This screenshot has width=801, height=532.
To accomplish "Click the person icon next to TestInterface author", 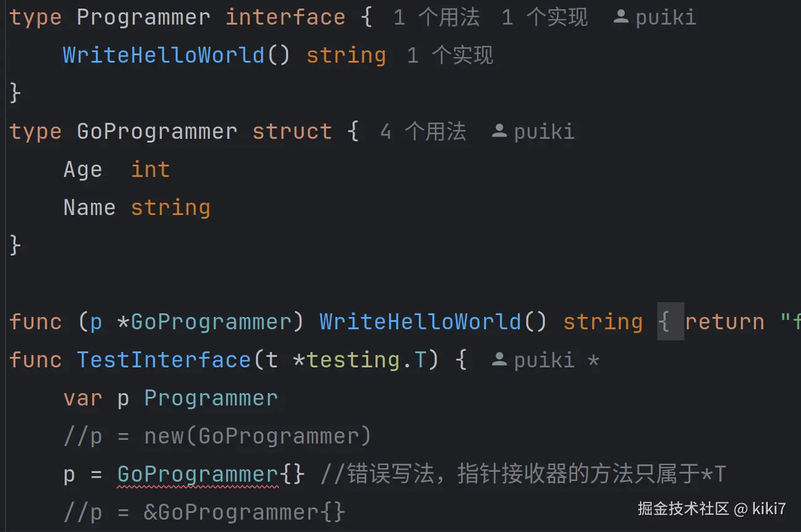I will click(499, 360).
